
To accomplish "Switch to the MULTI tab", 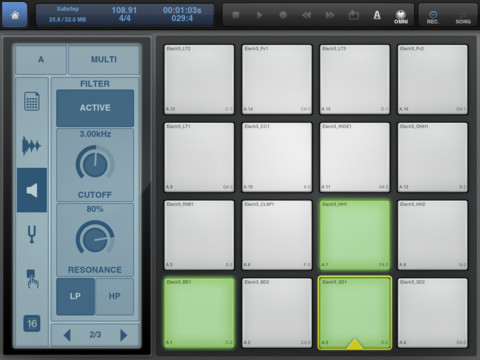I will pyautogui.click(x=104, y=60).
